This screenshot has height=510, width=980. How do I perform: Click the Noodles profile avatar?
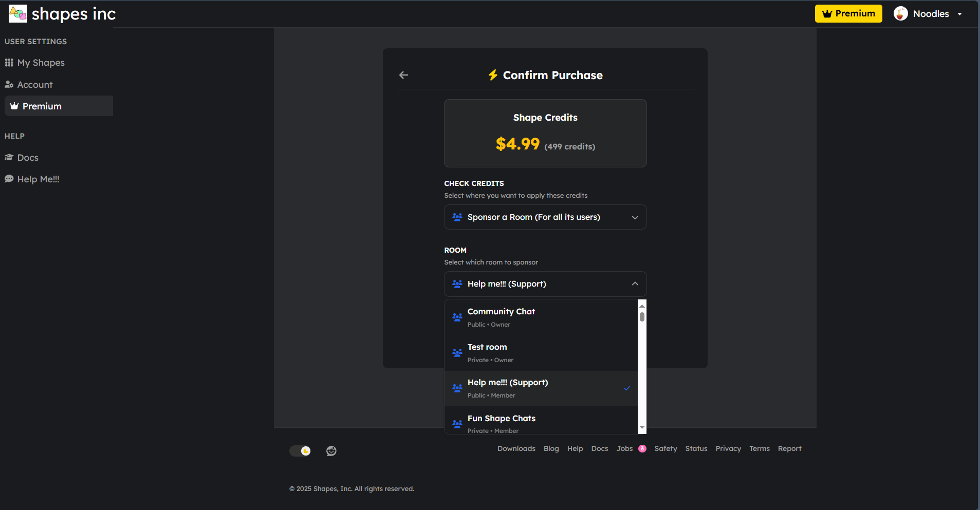click(x=900, y=14)
